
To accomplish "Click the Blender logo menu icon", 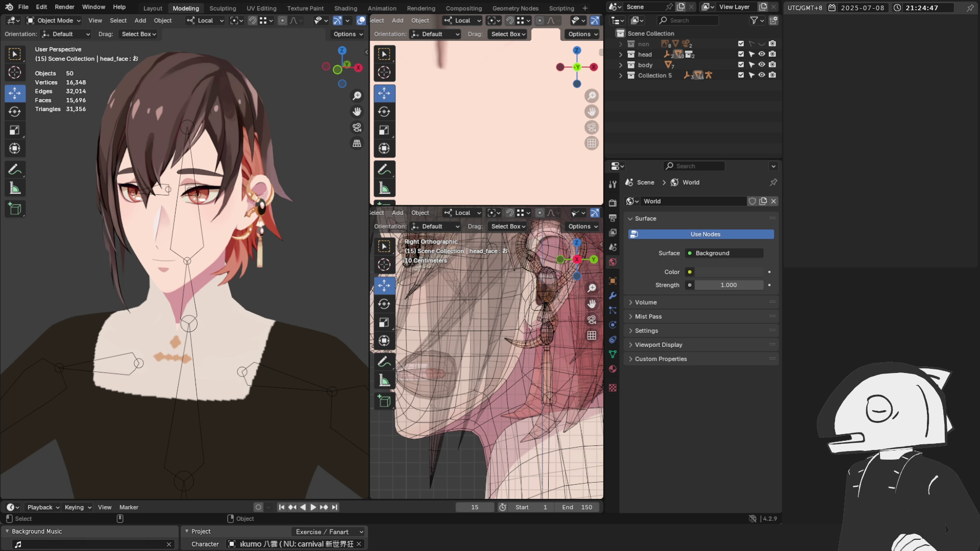I will [9, 7].
